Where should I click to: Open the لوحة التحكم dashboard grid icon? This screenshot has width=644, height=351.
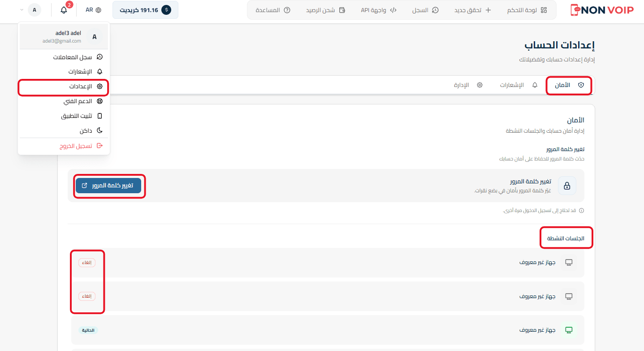[544, 10]
